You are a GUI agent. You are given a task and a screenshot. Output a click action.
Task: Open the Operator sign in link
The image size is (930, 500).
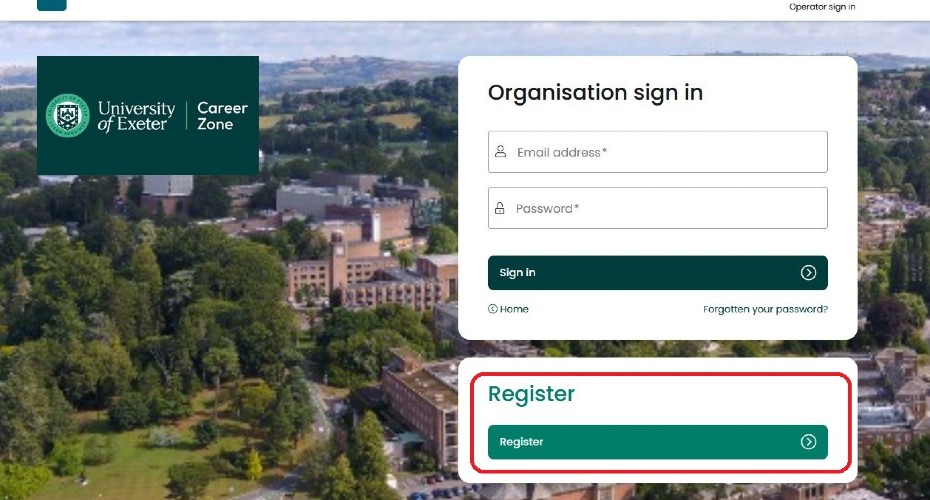point(822,7)
